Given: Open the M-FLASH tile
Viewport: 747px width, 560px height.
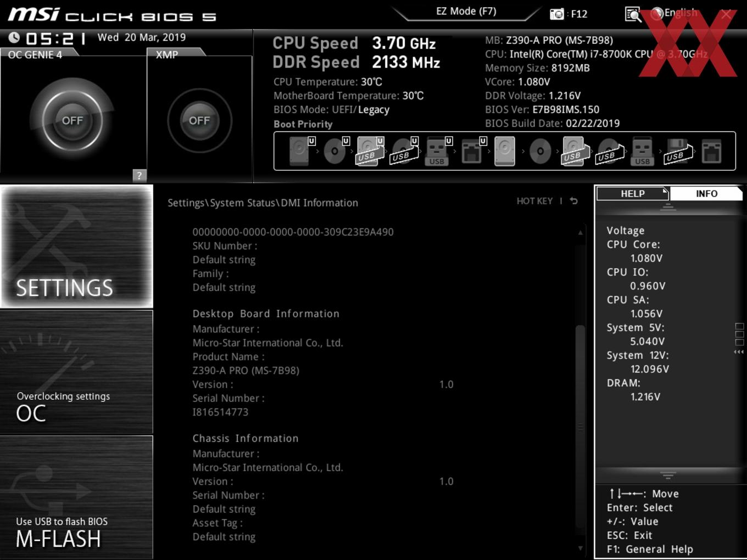Looking at the screenshot, I should click(x=77, y=497).
